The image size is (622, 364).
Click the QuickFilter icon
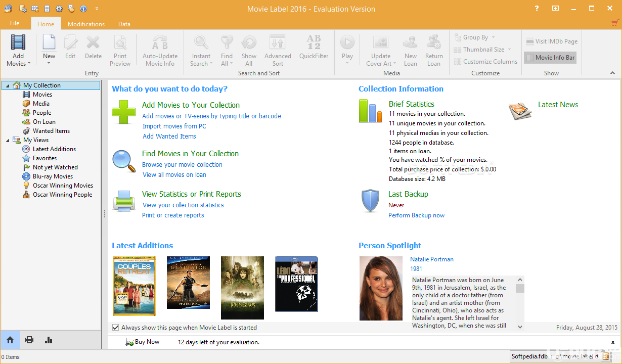[314, 42]
